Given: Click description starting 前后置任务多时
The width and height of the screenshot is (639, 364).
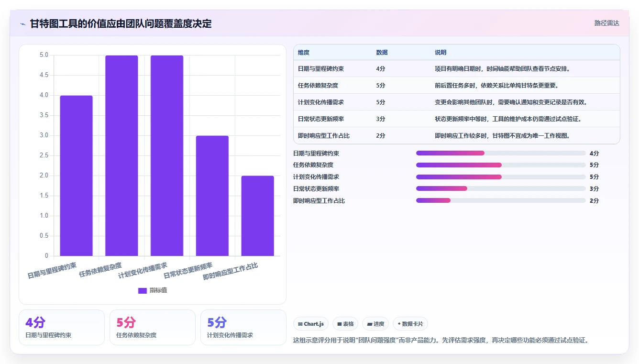Looking at the screenshot, I should click(x=496, y=86).
